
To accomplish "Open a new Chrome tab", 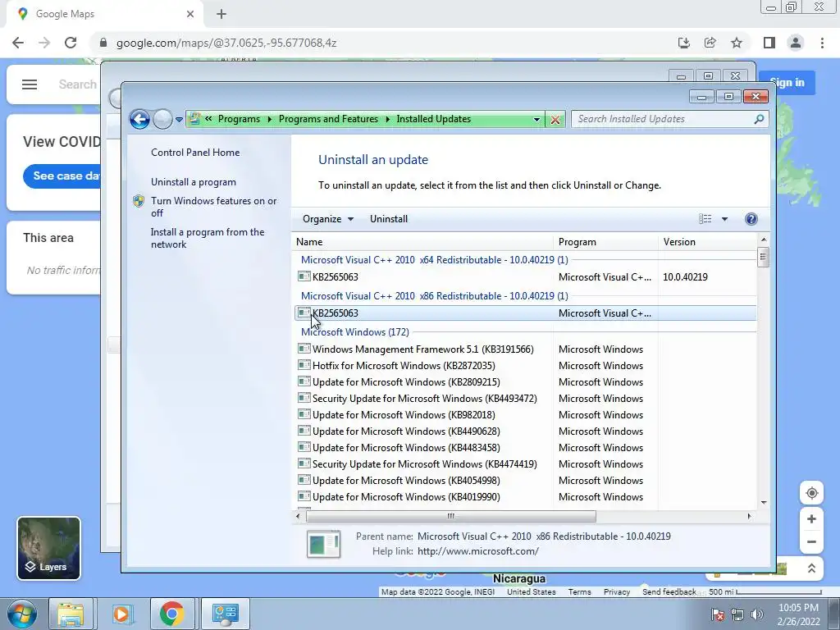I will tap(221, 14).
